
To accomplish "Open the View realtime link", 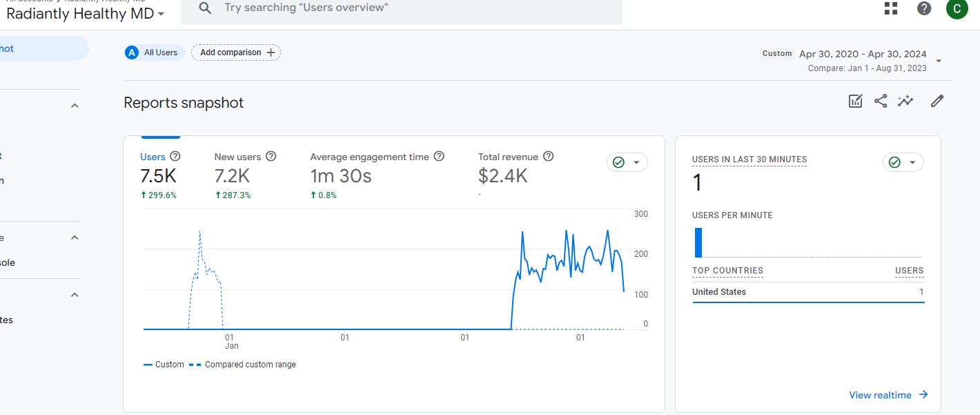I will [889, 395].
